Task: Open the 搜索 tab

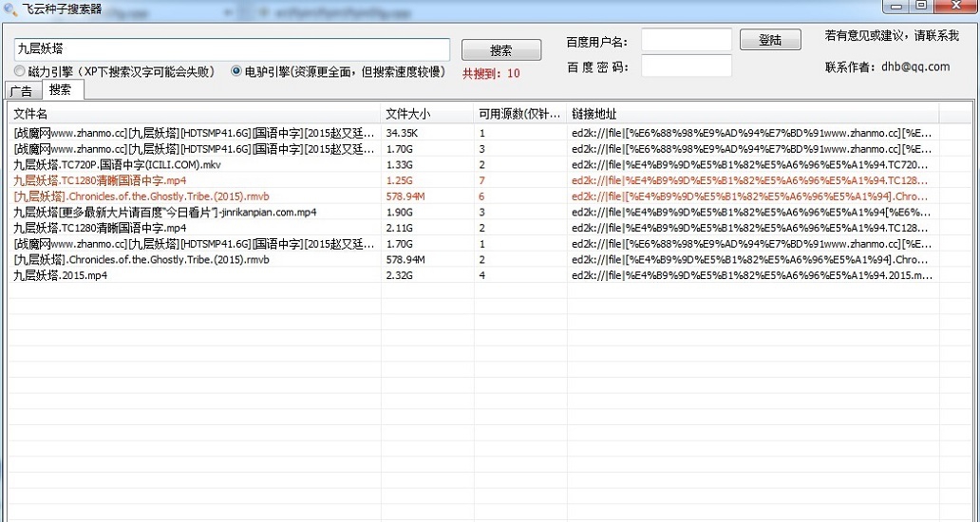Action: 60,90
